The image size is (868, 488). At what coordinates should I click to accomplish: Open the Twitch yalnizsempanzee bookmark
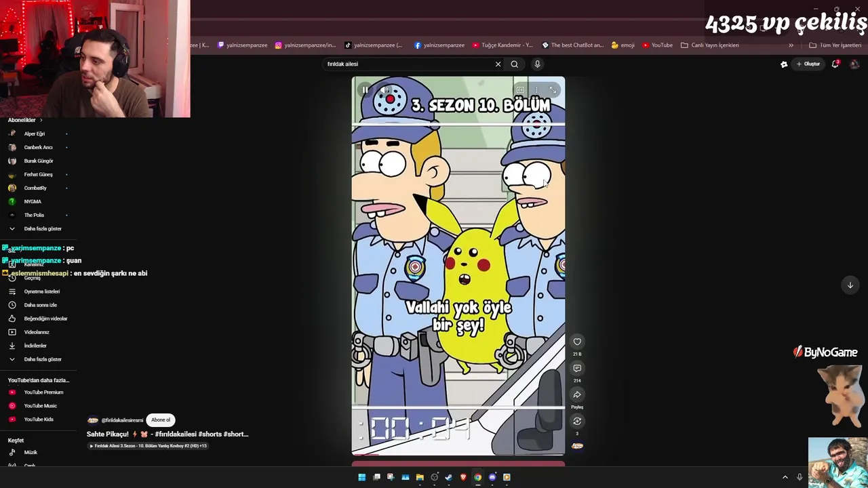pos(242,45)
